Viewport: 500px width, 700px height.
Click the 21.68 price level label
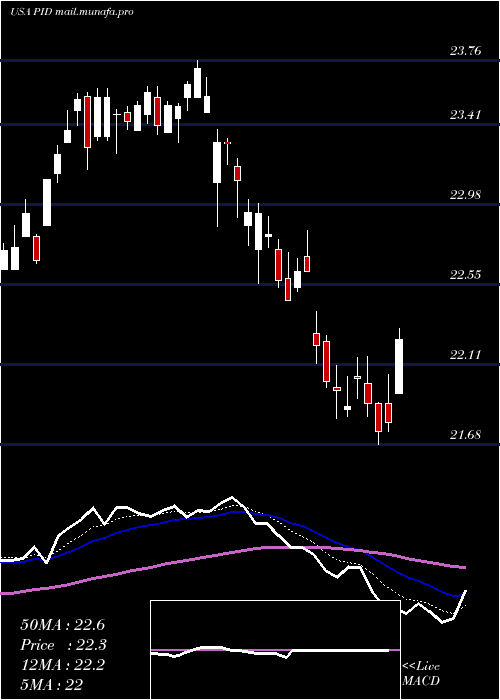[x=465, y=435]
